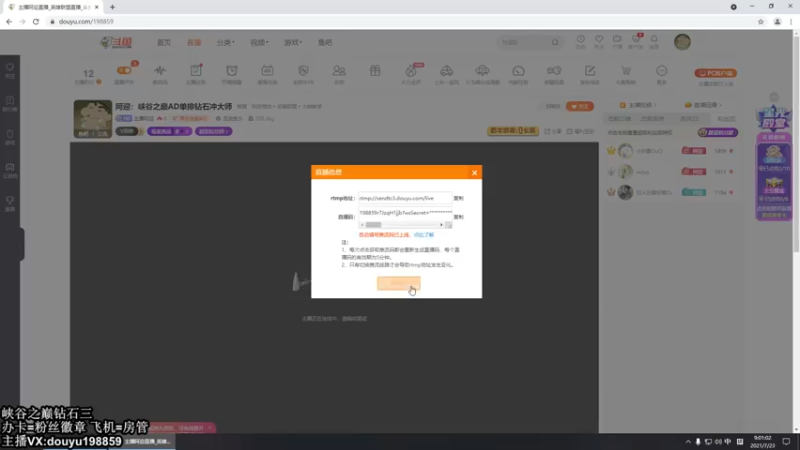Close the orange live-info dialog
Screen dimensions: 800x450
click(x=474, y=172)
